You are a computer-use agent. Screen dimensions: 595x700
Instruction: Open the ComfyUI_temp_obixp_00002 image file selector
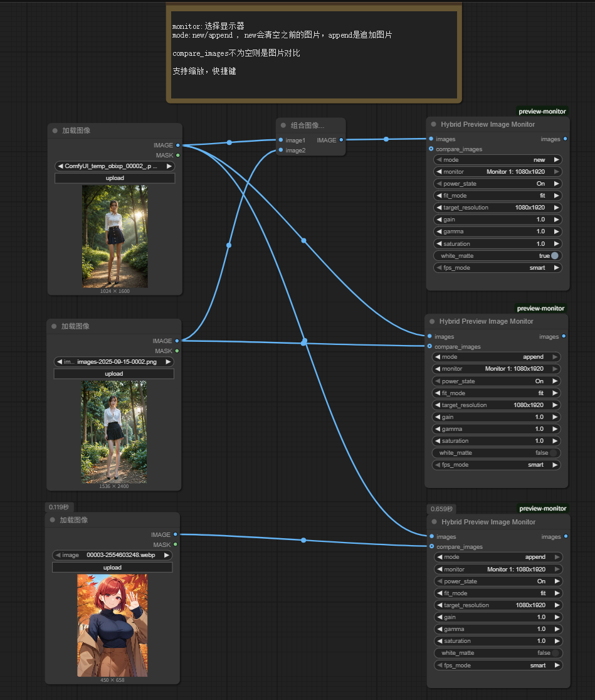115,166
